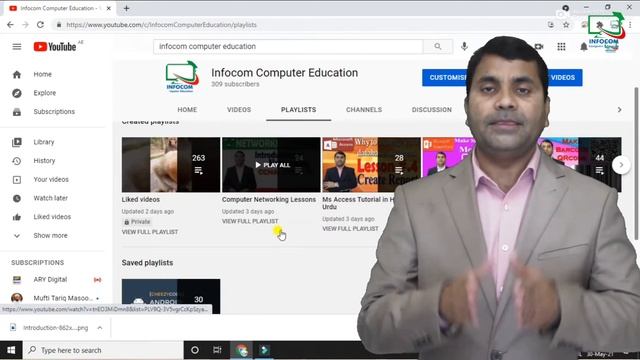The height and width of the screenshot is (360, 640).
Task: Open the YouTube apps grid
Action: [x=561, y=47]
